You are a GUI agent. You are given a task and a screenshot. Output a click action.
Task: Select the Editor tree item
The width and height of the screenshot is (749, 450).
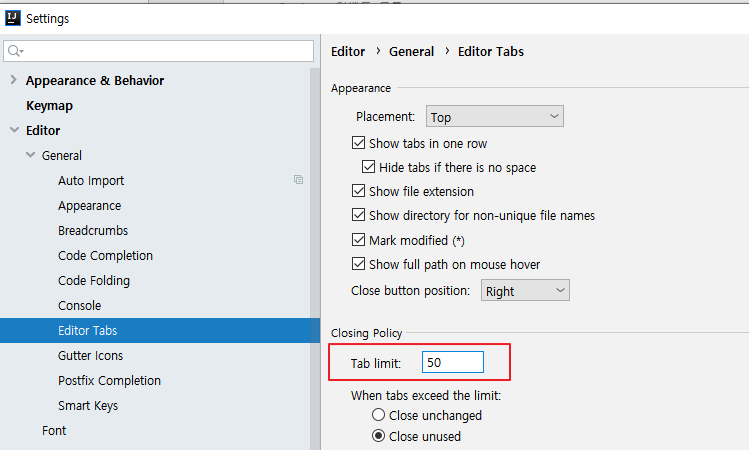click(43, 130)
